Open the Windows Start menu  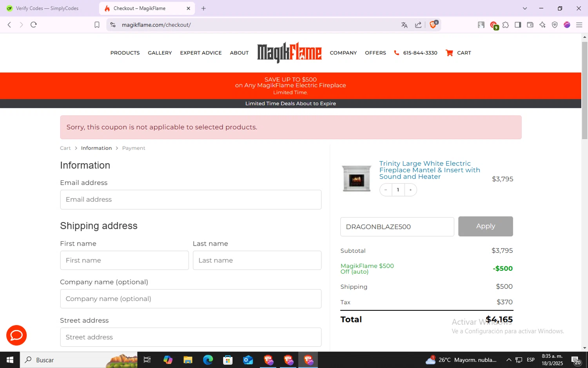coord(10,360)
